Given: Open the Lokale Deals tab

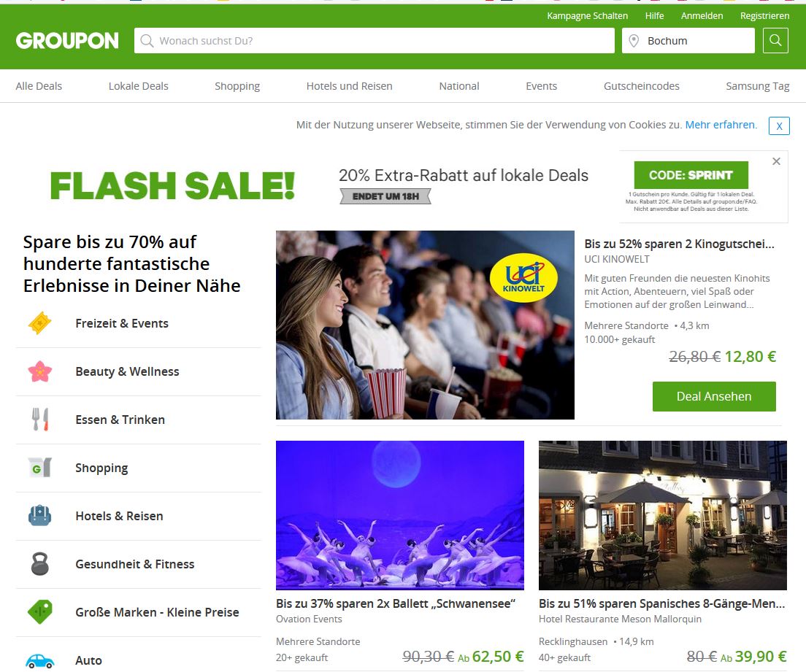Looking at the screenshot, I should 138,86.
